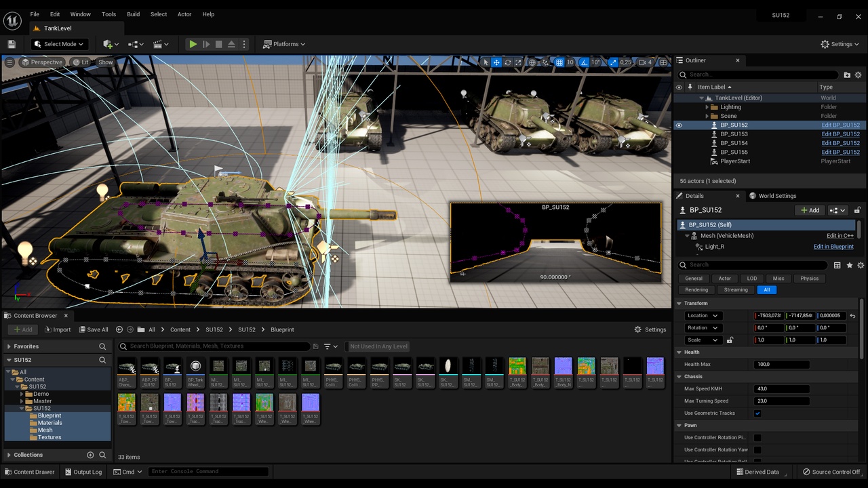The image size is (868, 488).
Task: Click the Health Max value field
Action: [x=781, y=365]
